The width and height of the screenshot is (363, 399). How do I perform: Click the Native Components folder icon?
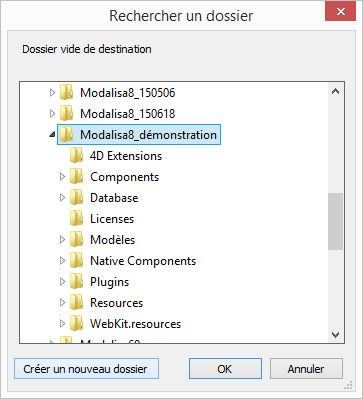coord(77,261)
